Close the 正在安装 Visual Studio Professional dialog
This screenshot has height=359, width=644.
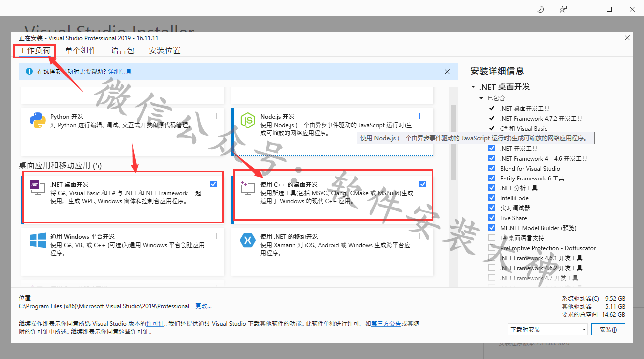click(x=627, y=38)
